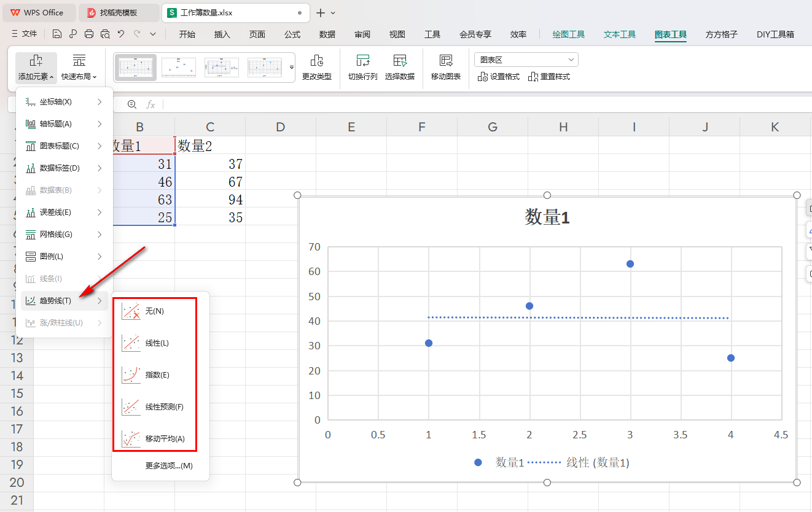
Task: Click the Print Preview icon
Action: (x=105, y=34)
